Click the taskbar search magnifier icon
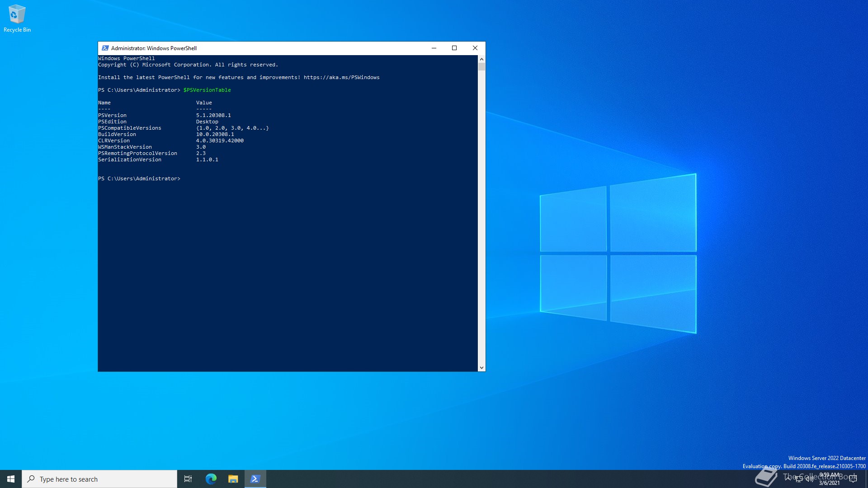This screenshot has height=488, width=868. (31, 479)
